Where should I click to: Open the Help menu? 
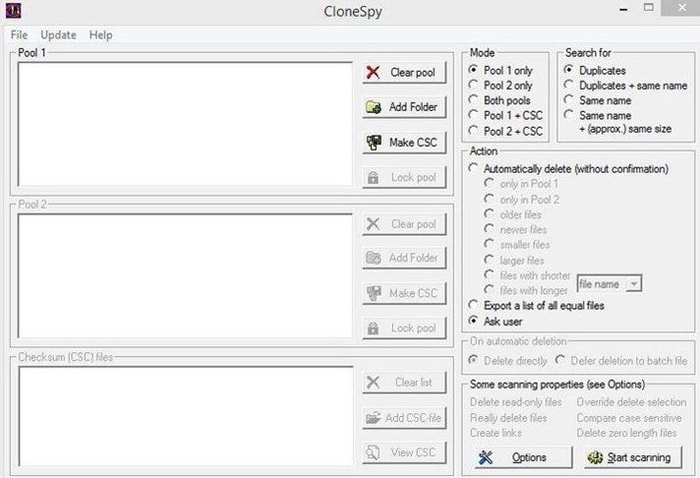[100, 35]
